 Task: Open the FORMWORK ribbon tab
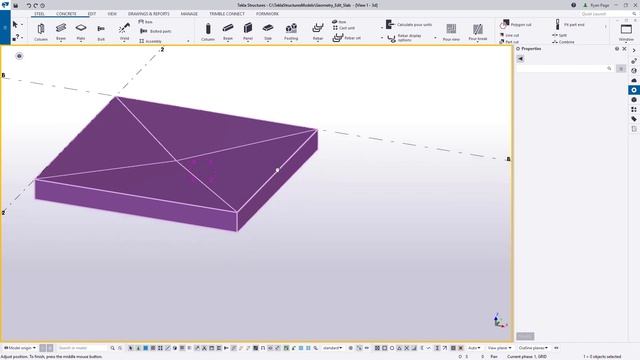tap(267, 14)
